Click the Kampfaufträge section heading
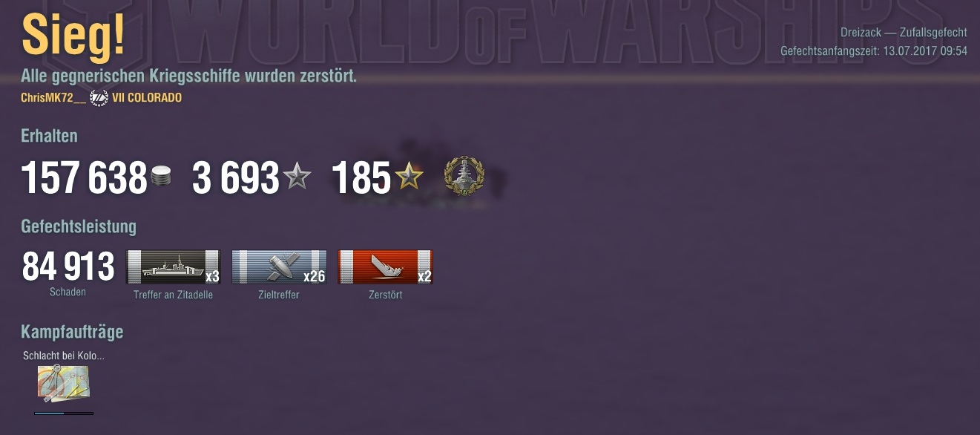 point(72,332)
